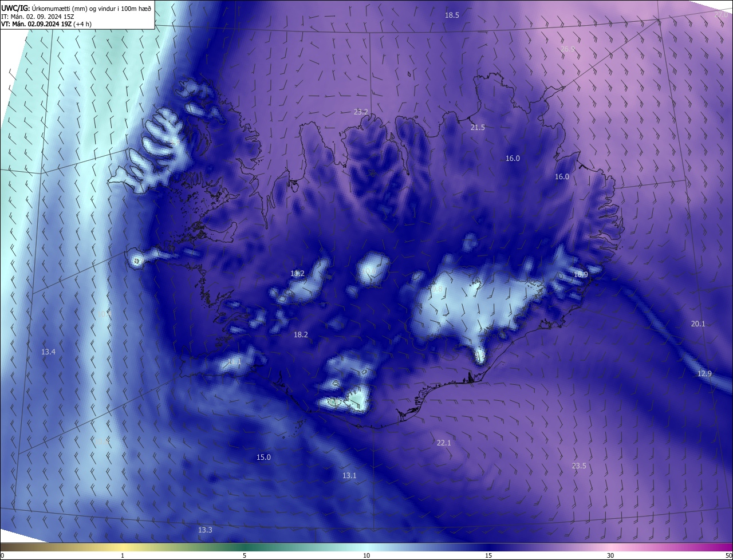Click the colour scale tick labelled 10
Viewport: 733px width, 560px height.
click(366, 555)
